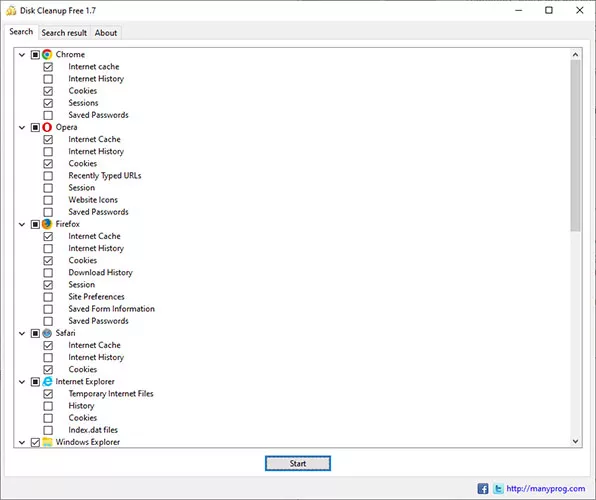
Task: Check Firefox Saved Form Information checkbox
Action: [x=48, y=309]
